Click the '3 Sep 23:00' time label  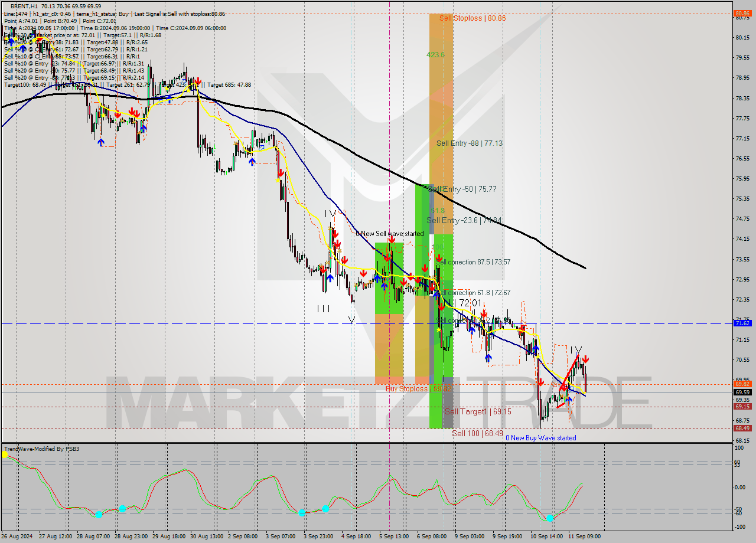(x=318, y=536)
